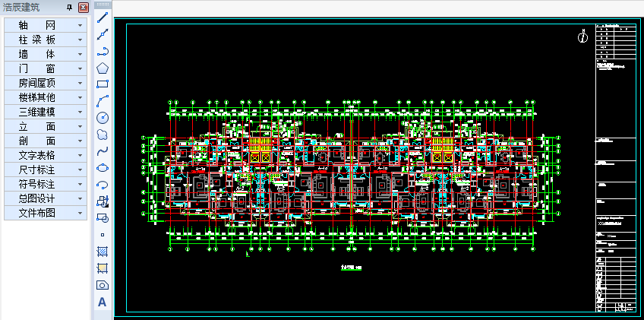Click the 符号标注 button
The image size is (644, 320).
pos(46,184)
